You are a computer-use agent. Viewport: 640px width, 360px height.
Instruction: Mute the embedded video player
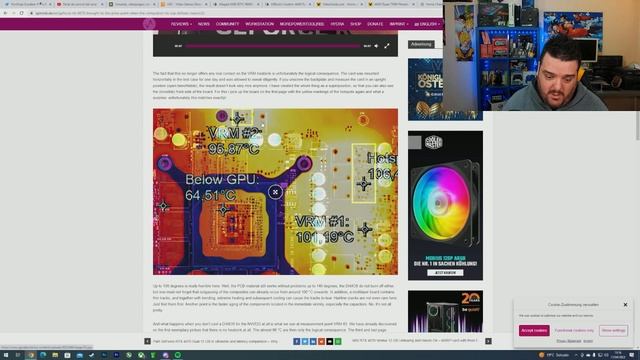pyautogui.click(x=376, y=46)
